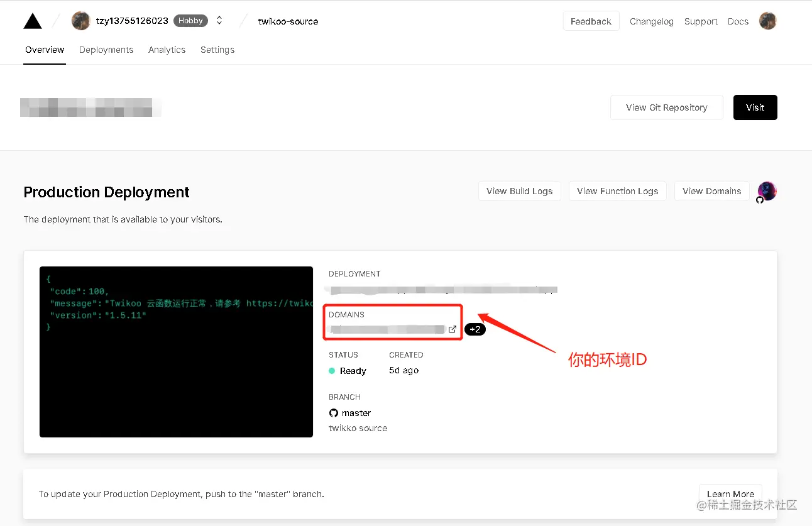Click the Vercel triangle logo

click(x=33, y=21)
